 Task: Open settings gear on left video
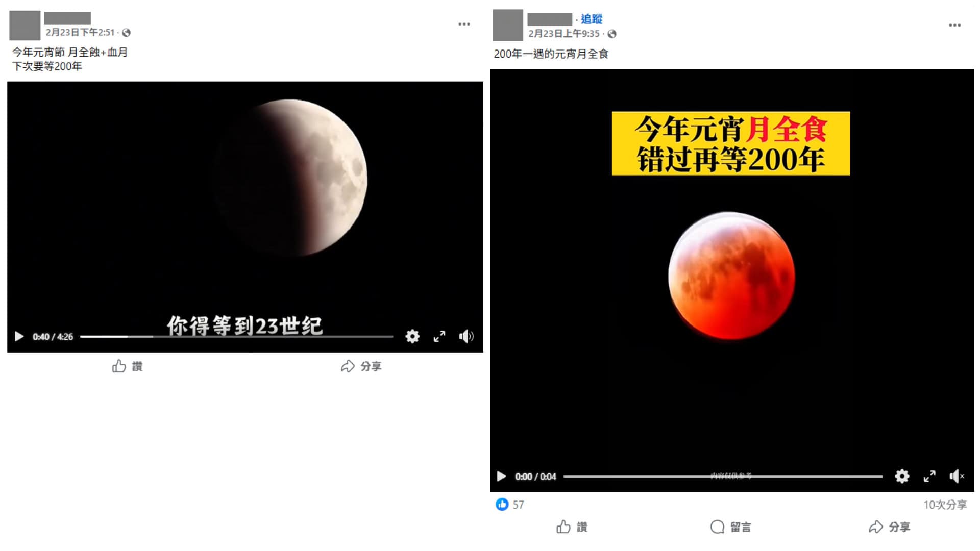coord(412,336)
